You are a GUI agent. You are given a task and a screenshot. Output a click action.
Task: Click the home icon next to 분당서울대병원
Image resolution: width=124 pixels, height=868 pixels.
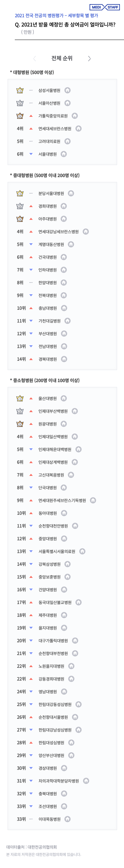point(71,193)
